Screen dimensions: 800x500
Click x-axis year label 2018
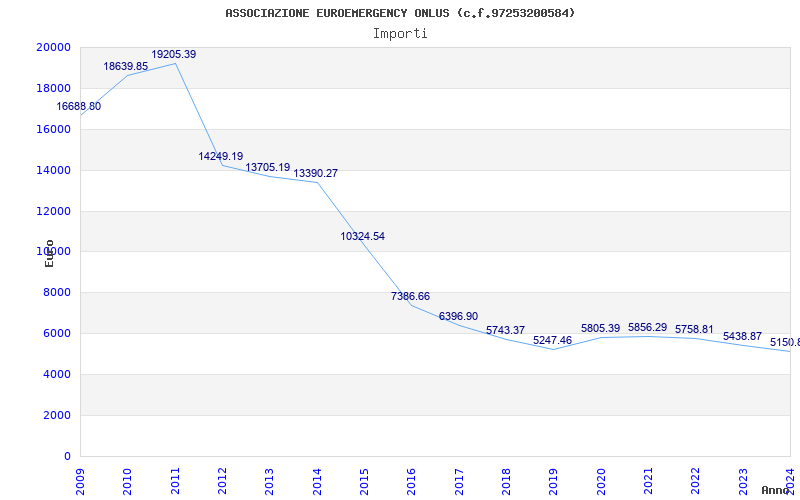point(506,480)
